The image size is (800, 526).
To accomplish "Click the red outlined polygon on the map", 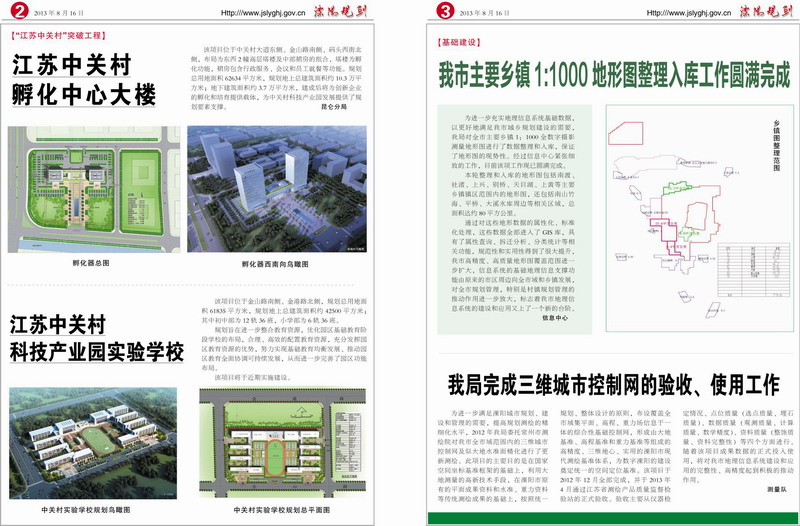I will 626,133.
